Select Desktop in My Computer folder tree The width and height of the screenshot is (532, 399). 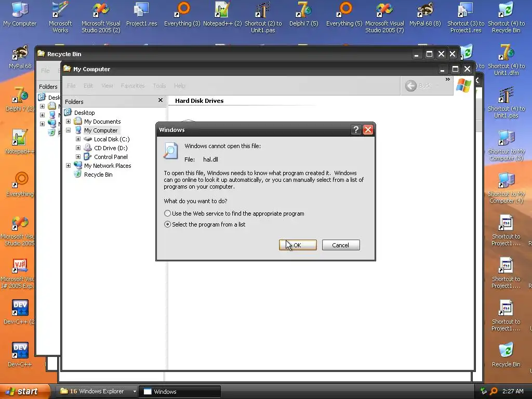click(x=85, y=113)
